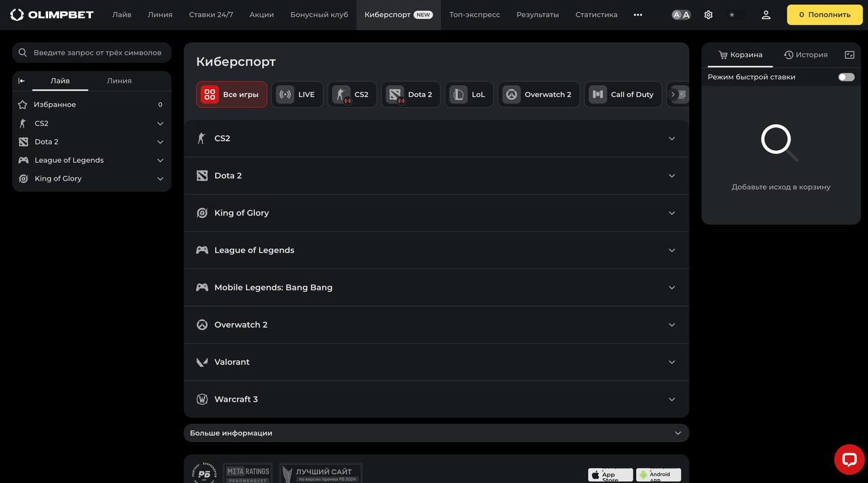Select the Киберспорт NEW menu item
The width and height of the screenshot is (868, 483).
tap(399, 14)
